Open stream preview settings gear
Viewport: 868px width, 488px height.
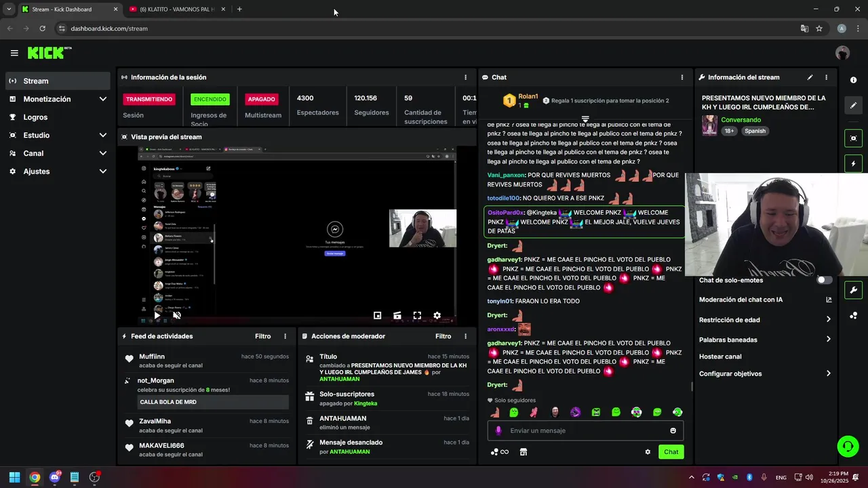(x=437, y=315)
